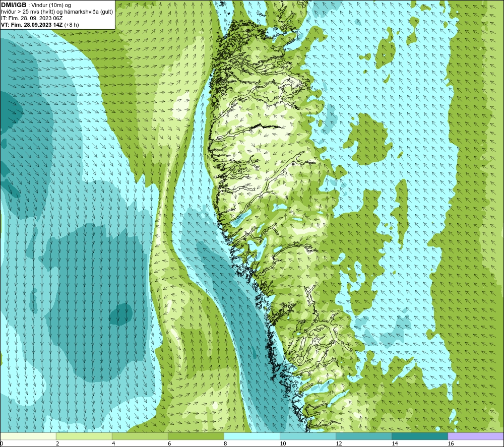Click the 8–10 m/s light cyan legend swatch

[x=252, y=436]
